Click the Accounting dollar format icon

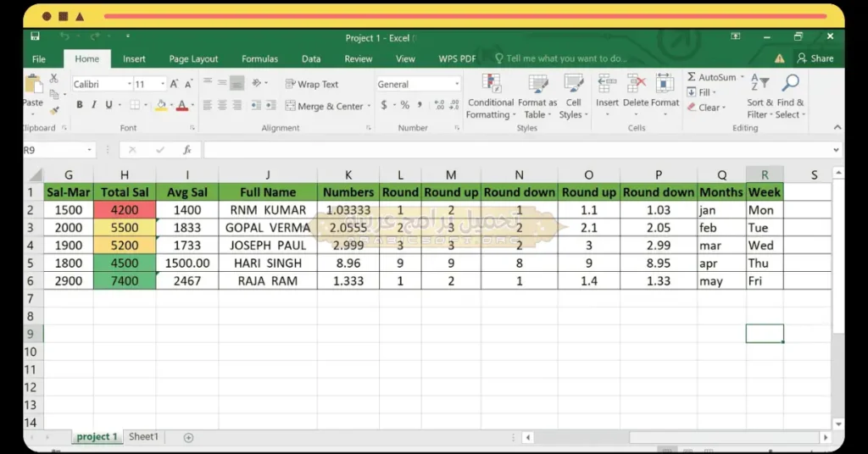point(384,104)
